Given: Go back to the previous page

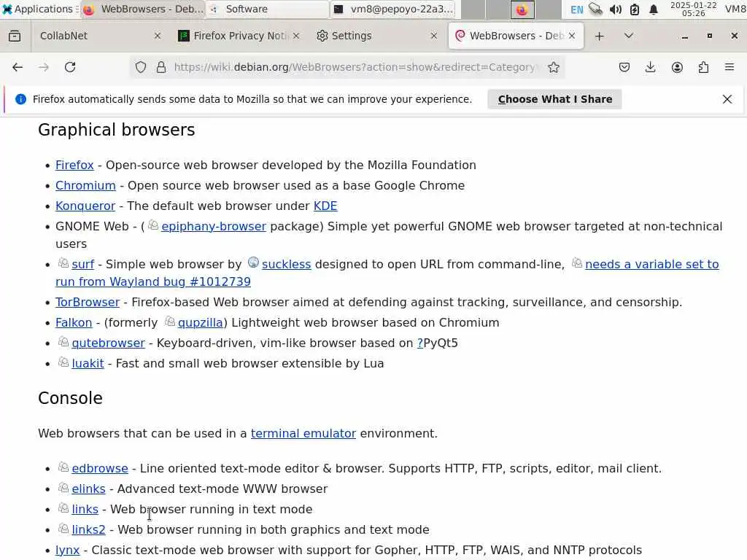Looking at the screenshot, I should [18, 67].
